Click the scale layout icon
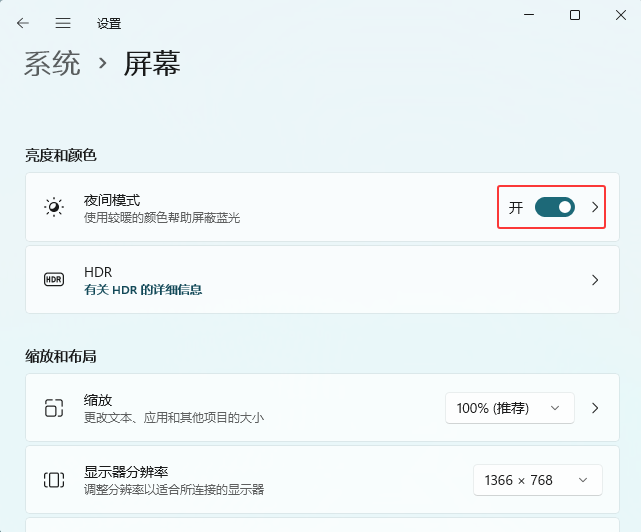 pos(54,408)
